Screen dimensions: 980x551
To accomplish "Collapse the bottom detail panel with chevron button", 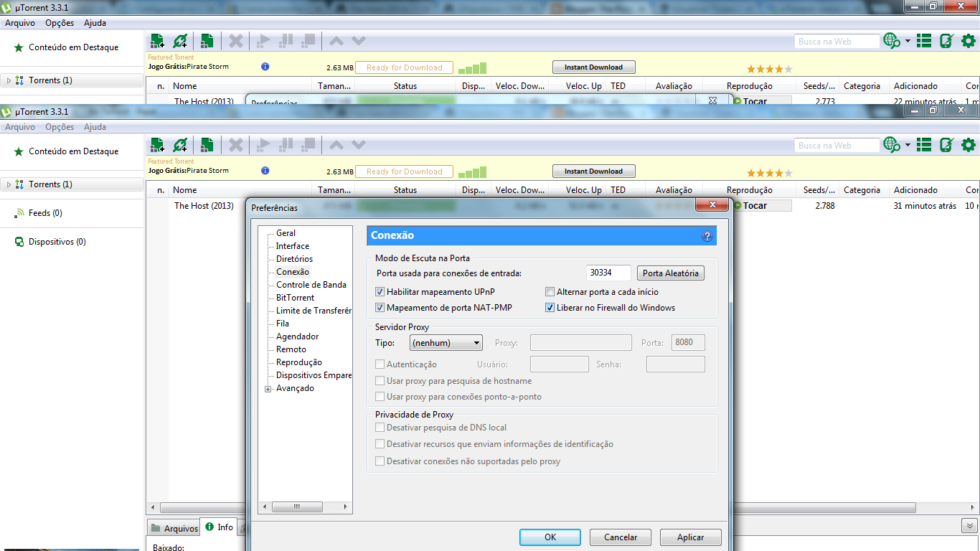I will 969,526.
